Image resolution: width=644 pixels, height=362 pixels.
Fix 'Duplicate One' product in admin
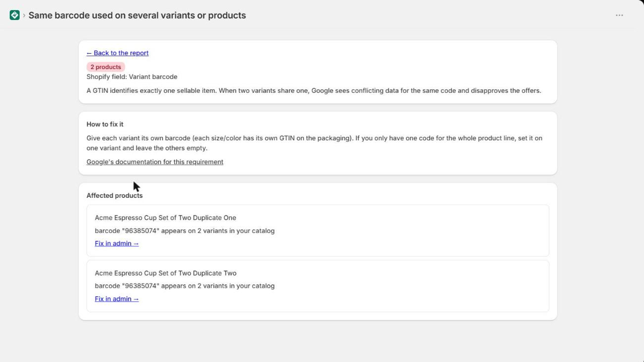coord(117,243)
